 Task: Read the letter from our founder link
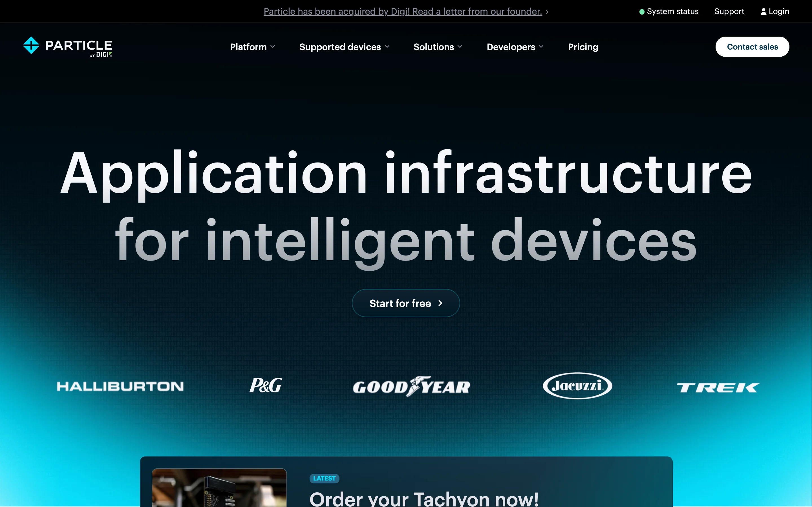403,11
